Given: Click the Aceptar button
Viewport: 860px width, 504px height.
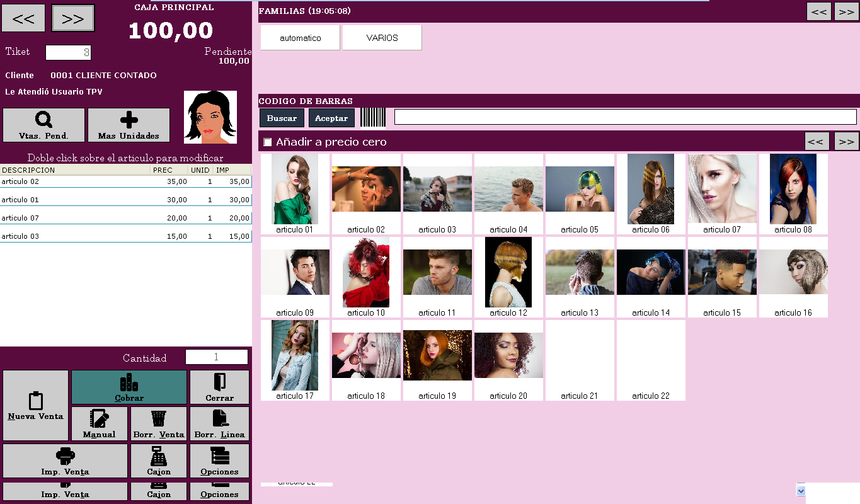Looking at the screenshot, I should coord(331,118).
